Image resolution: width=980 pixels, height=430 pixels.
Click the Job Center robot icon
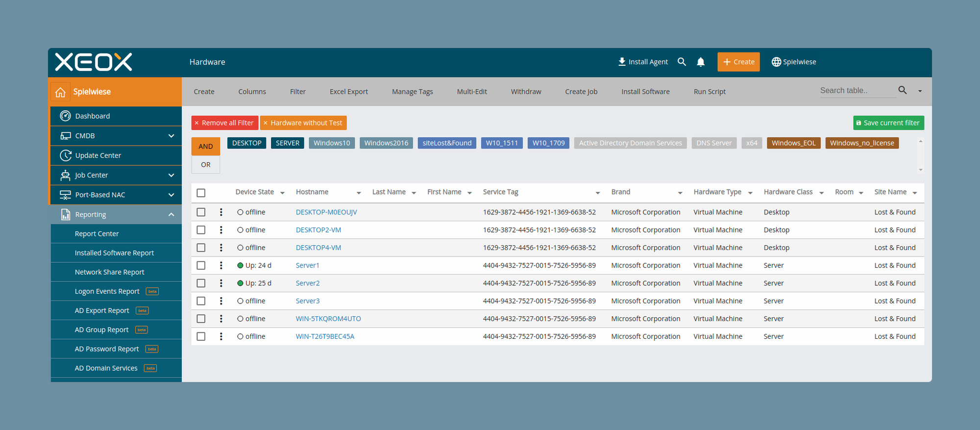tap(65, 175)
